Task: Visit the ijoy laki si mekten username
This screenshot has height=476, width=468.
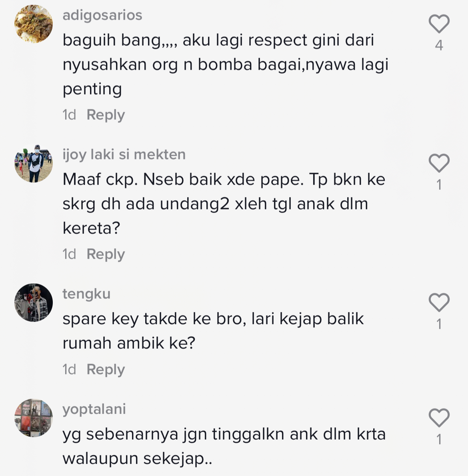Action: pyautogui.click(x=124, y=155)
